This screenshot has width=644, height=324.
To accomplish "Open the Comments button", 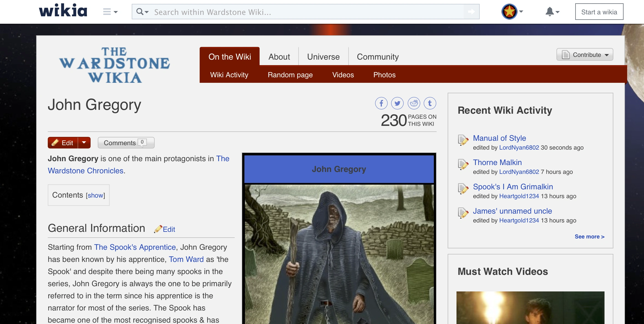I will click(126, 143).
